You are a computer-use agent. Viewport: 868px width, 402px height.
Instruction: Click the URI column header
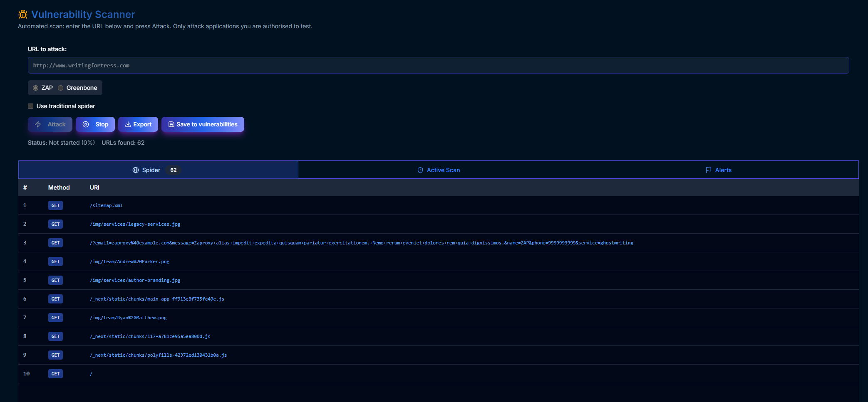coord(94,187)
